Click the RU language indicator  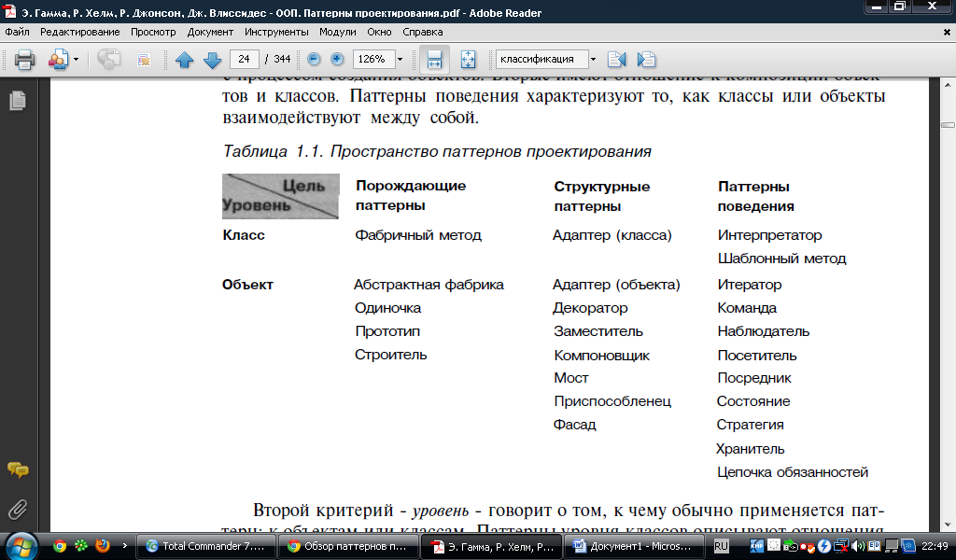pos(722,546)
